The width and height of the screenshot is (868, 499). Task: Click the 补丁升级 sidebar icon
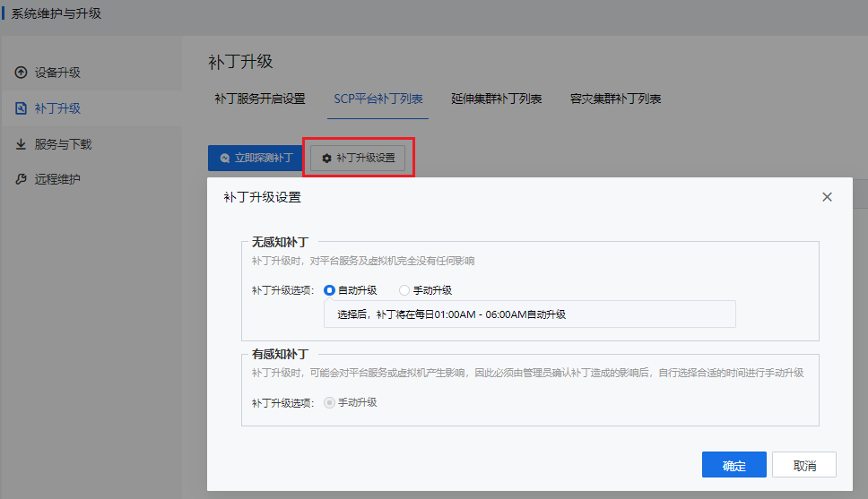click(21, 108)
